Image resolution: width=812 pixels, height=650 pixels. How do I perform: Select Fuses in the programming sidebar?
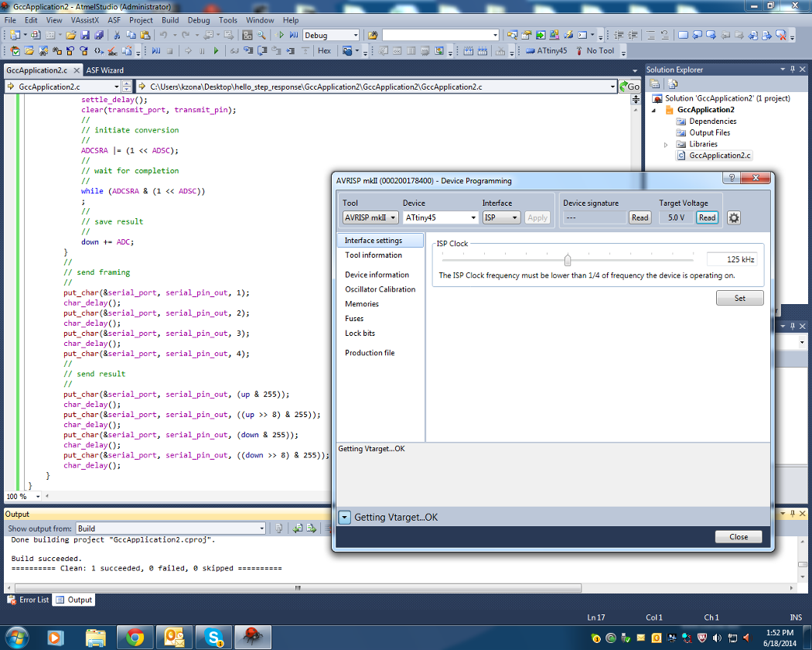click(354, 319)
